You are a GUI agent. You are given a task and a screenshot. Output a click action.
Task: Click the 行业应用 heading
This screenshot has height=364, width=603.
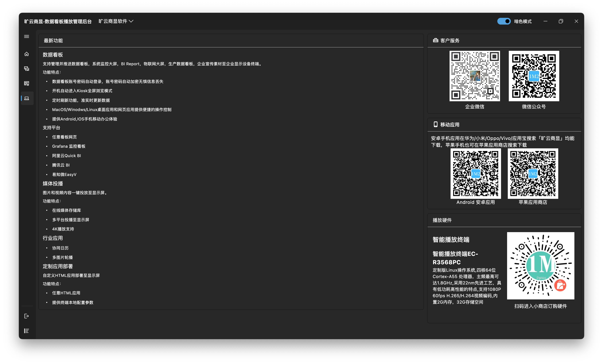pos(53,238)
